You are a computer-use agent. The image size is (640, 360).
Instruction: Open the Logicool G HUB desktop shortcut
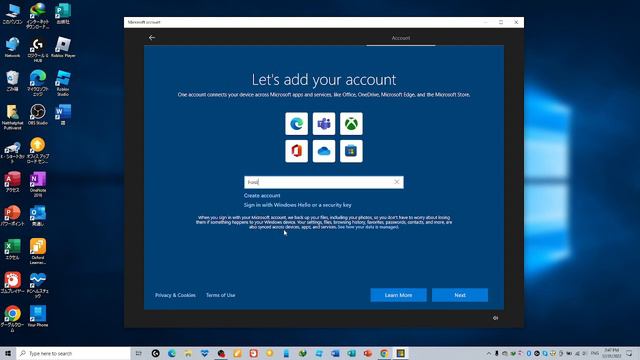[38, 50]
